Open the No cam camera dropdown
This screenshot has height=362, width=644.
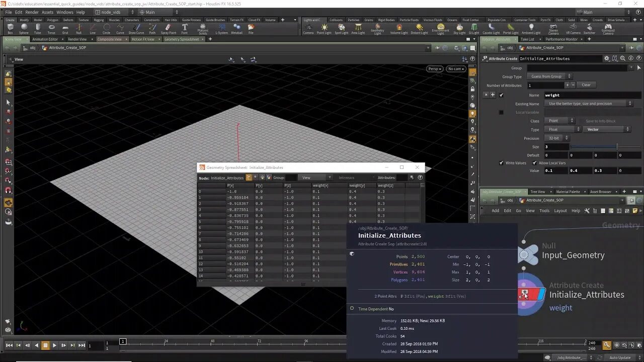click(455, 69)
